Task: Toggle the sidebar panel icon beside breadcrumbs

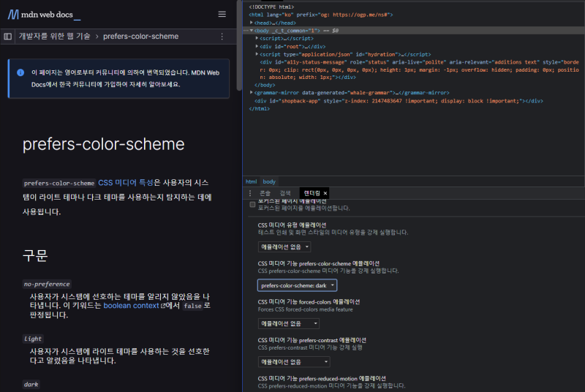Action: coord(8,37)
